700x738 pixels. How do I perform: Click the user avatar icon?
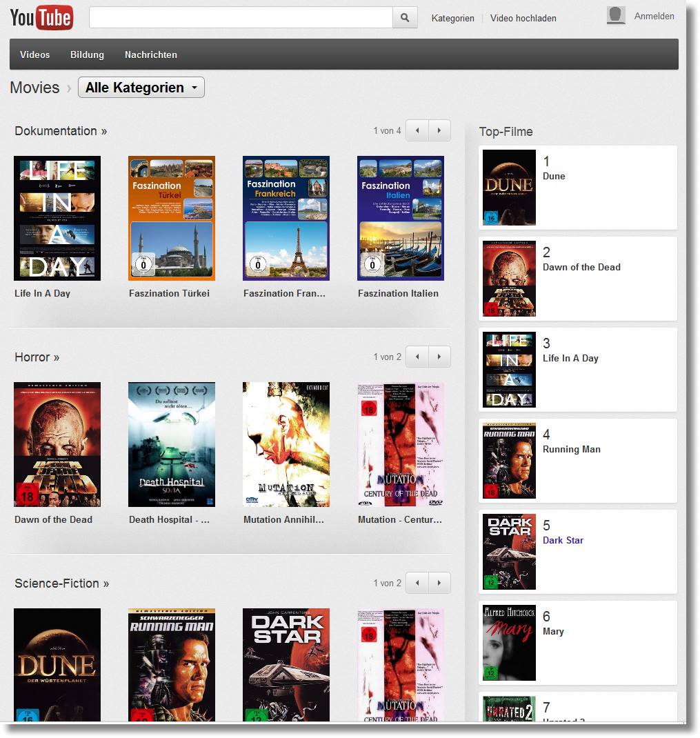616,16
